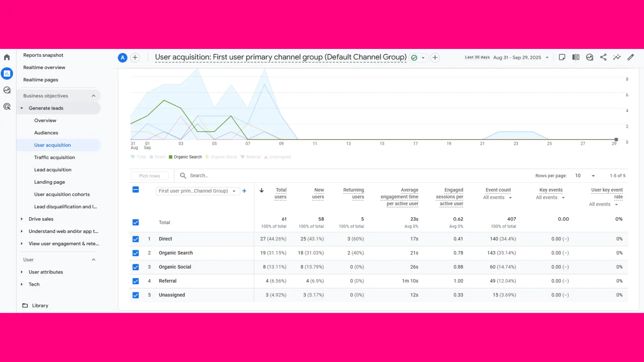Viewport: 644px width, 362px height.
Task: Deselect the Referral row checkbox
Action: point(136,281)
